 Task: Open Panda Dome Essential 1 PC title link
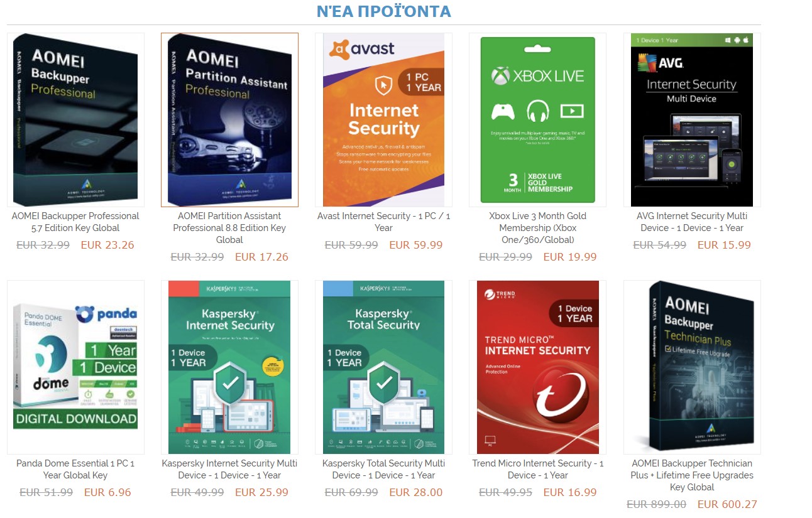75,469
